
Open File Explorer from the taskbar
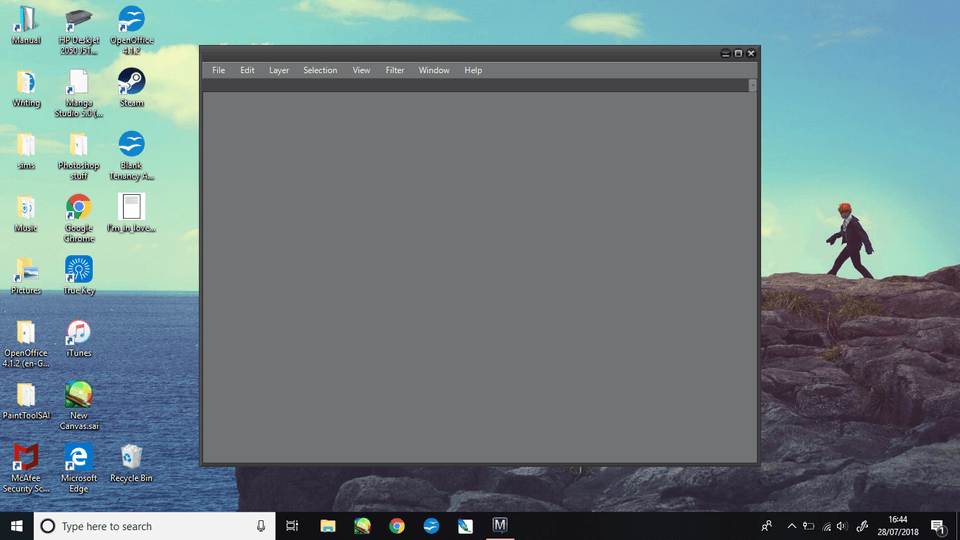point(328,526)
